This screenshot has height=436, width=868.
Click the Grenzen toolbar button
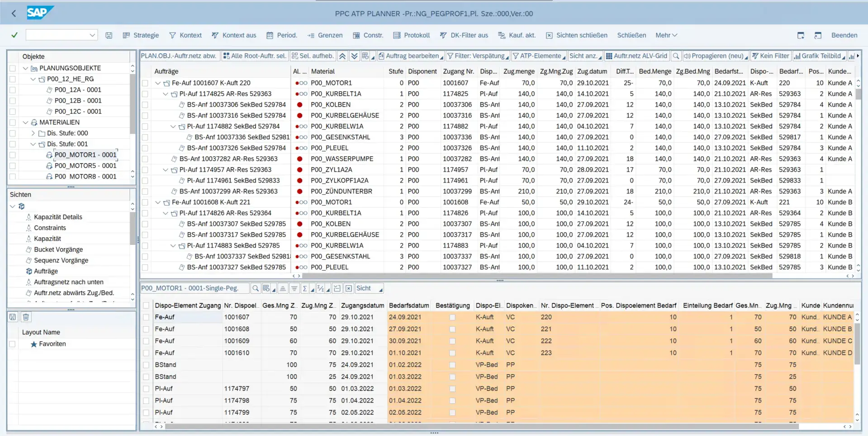(x=325, y=35)
